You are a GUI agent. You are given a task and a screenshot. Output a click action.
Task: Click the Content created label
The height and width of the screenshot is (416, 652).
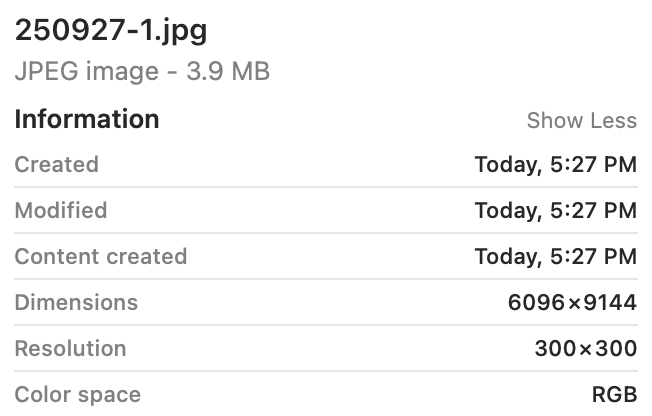pos(100,257)
